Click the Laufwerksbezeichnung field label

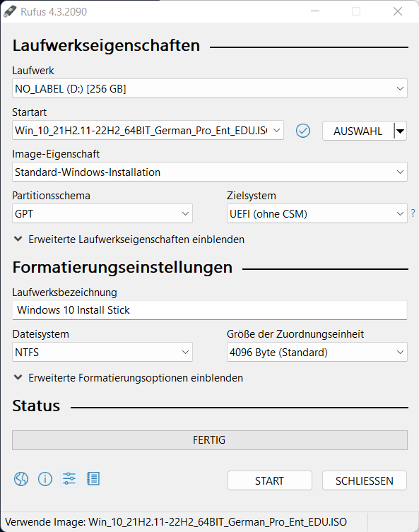(64, 292)
